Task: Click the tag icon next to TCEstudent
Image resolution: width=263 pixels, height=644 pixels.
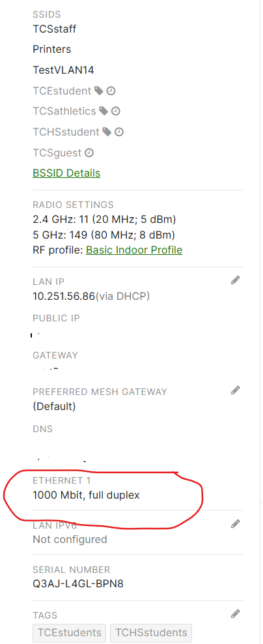Action: click(98, 91)
